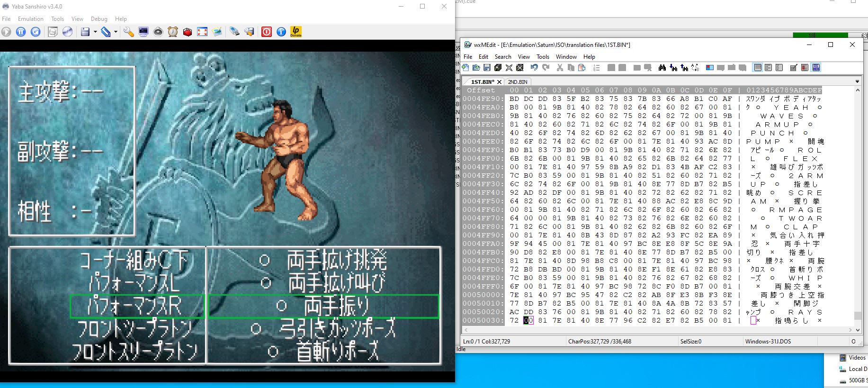Close the 1ST.BIN tab with its X
868x388 pixels.
499,82
